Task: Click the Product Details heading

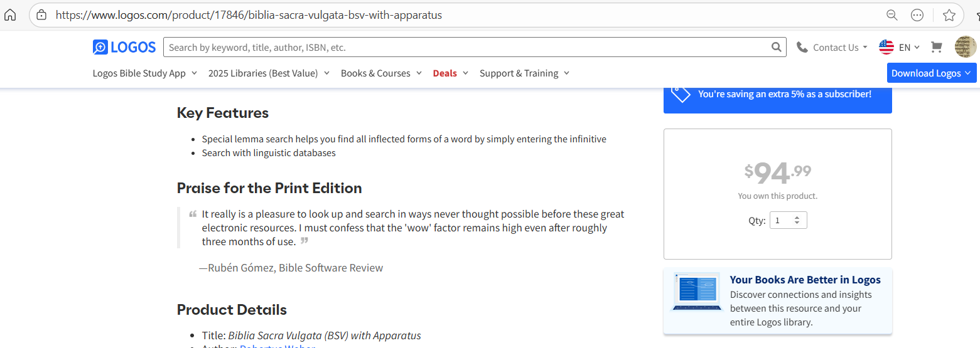Action: pos(232,310)
